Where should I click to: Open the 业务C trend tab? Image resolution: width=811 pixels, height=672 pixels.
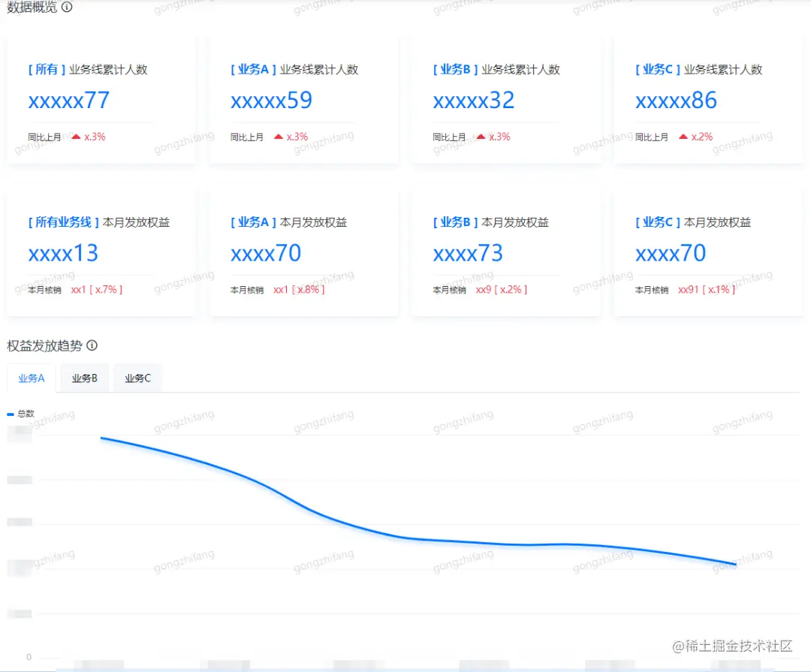tap(137, 378)
